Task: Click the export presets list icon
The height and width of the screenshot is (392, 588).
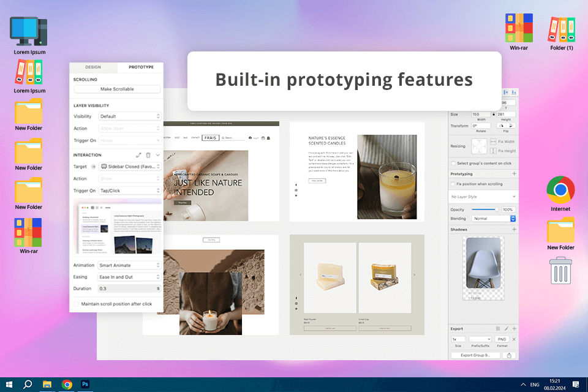Action: point(497,328)
